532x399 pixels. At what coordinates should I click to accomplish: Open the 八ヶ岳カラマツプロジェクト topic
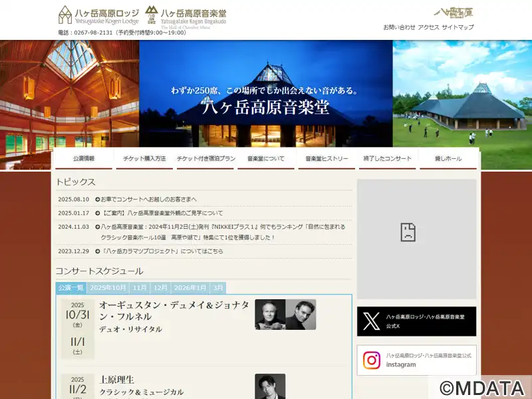[162, 251]
